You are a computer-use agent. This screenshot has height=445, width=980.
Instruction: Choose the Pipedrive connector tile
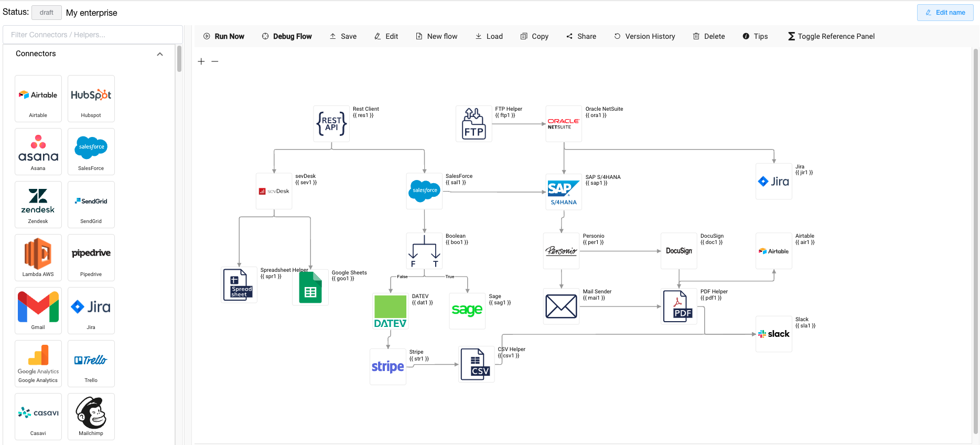[91, 258]
